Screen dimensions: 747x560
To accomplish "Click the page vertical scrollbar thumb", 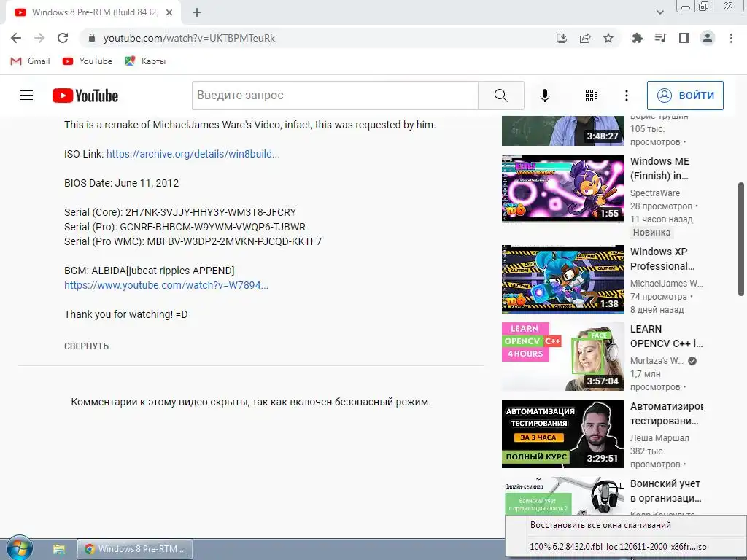I will tap(741, 239).
